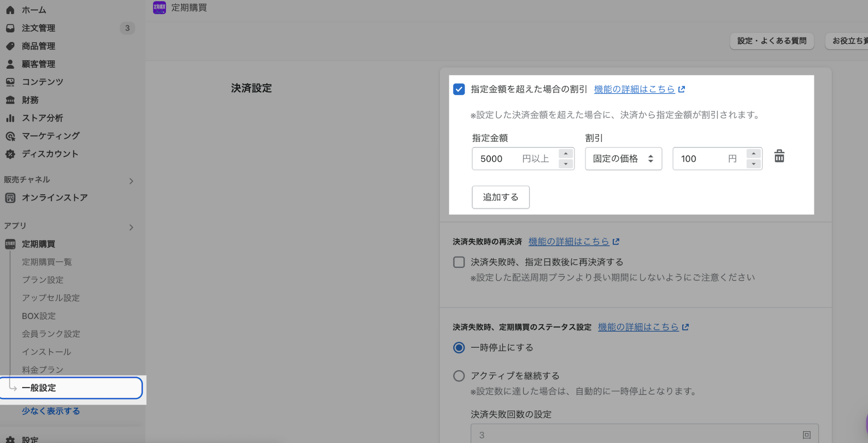The width and height of the screenshot is (868, 443).
Task: Click the Analytics bar chart icon (ストア分析)
Action: pos(10,118)
